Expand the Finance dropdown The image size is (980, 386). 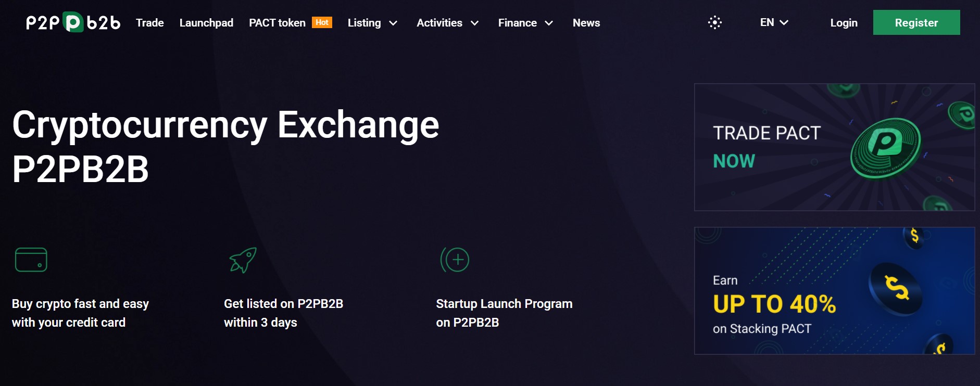[525, 23]
